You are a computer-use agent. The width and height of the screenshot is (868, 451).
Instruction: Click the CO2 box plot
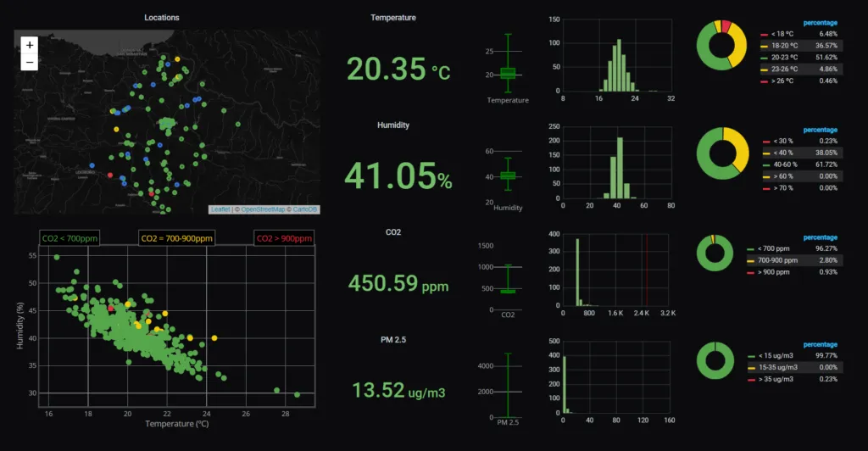(x=508, y=280)
